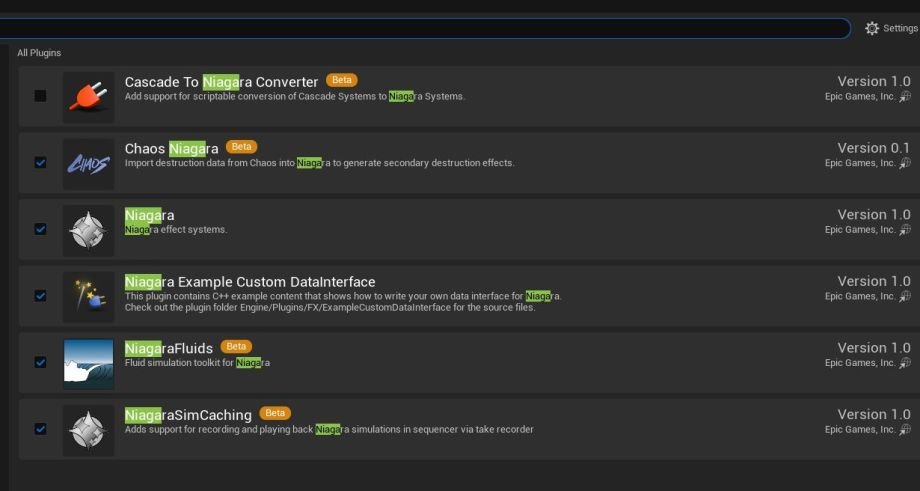Click the Beta badge on Cascade To Niagara Converter

(341, 80)
